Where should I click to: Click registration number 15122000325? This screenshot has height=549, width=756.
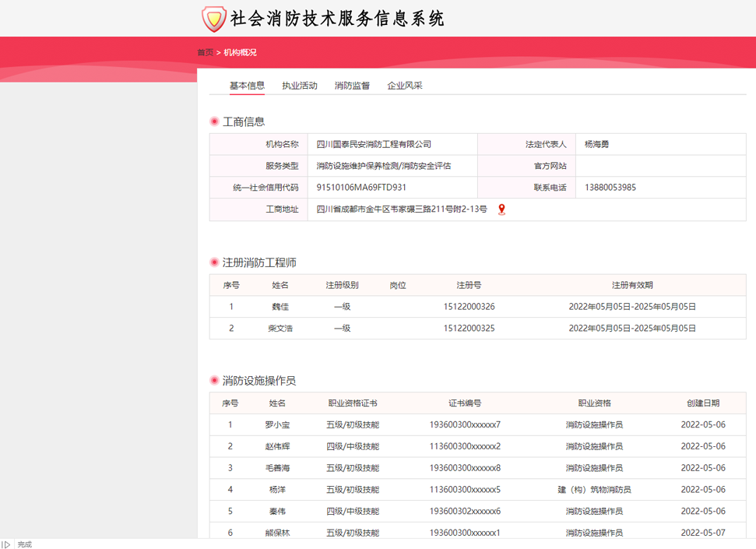tap(469, 328)
